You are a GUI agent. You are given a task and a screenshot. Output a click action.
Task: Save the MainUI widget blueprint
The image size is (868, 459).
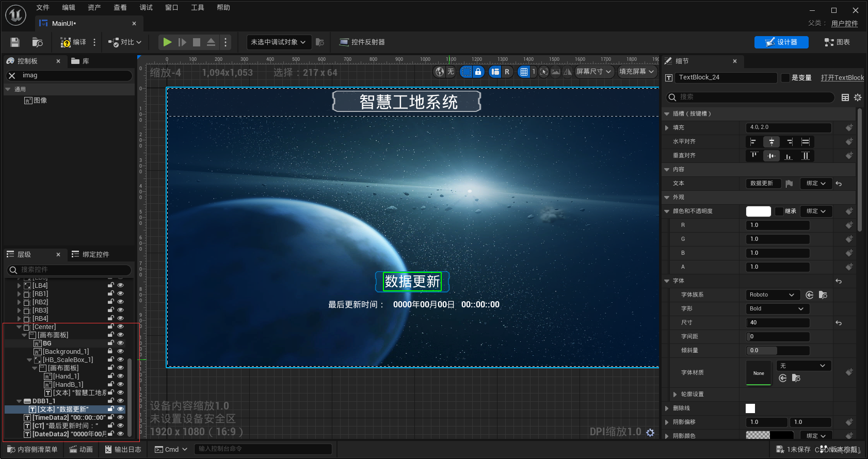(15, 42)
